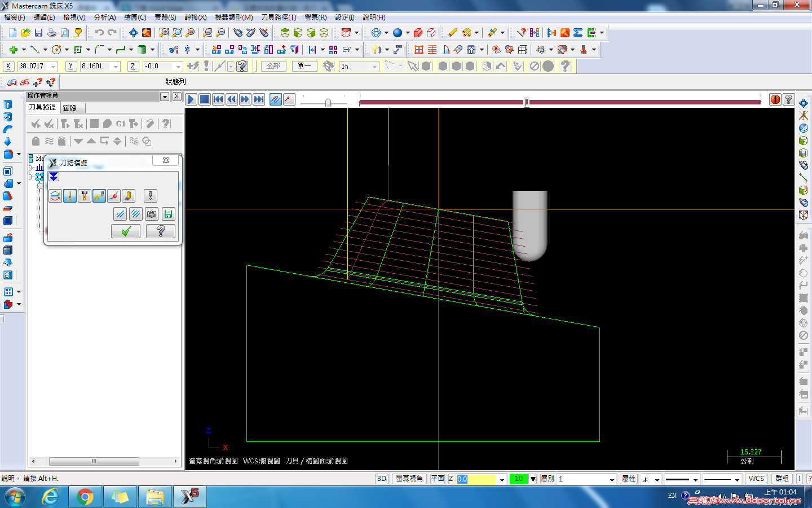Toggle quick verify shading icon

pos(129,196)
